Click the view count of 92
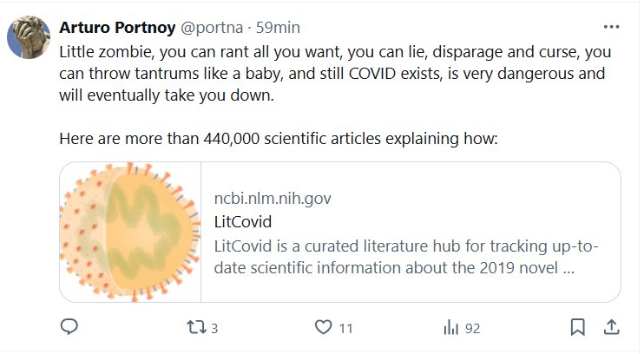The height and width of the screenshot is (354, 644). click(472, 328)
